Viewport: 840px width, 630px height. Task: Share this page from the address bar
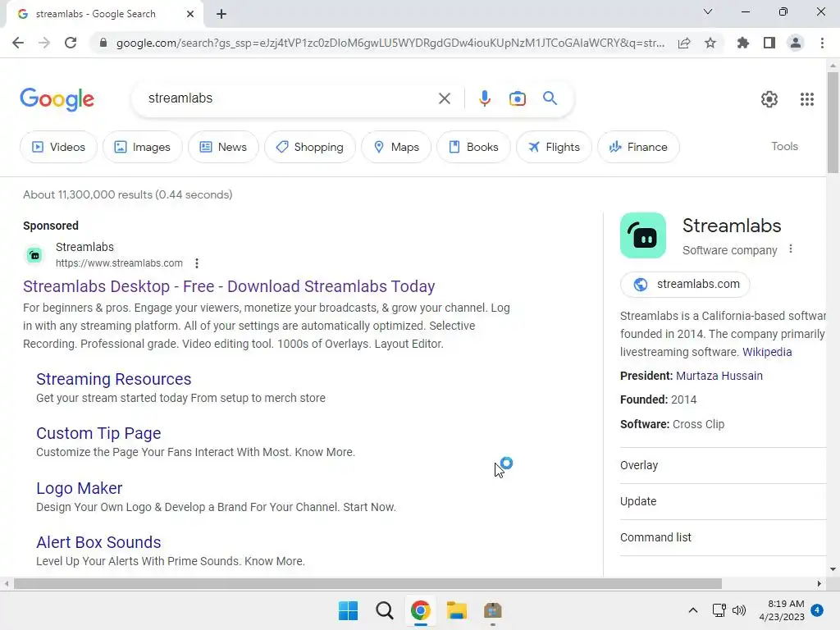684,43
